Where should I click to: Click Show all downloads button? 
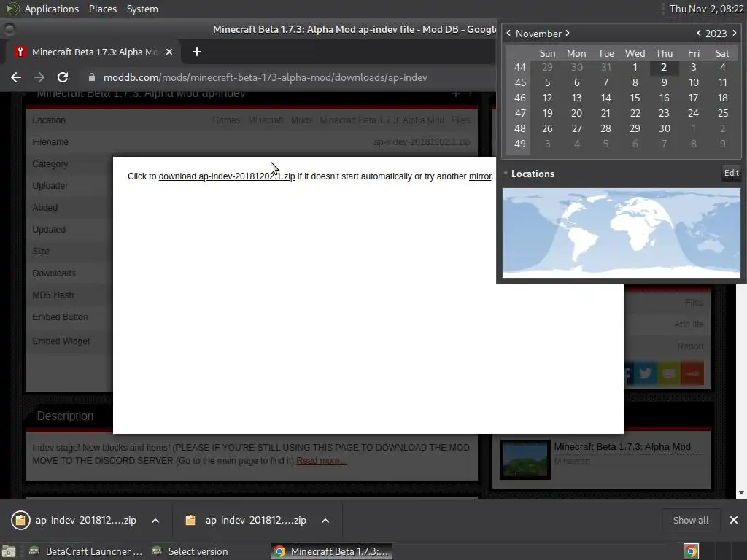pos(690,520)
